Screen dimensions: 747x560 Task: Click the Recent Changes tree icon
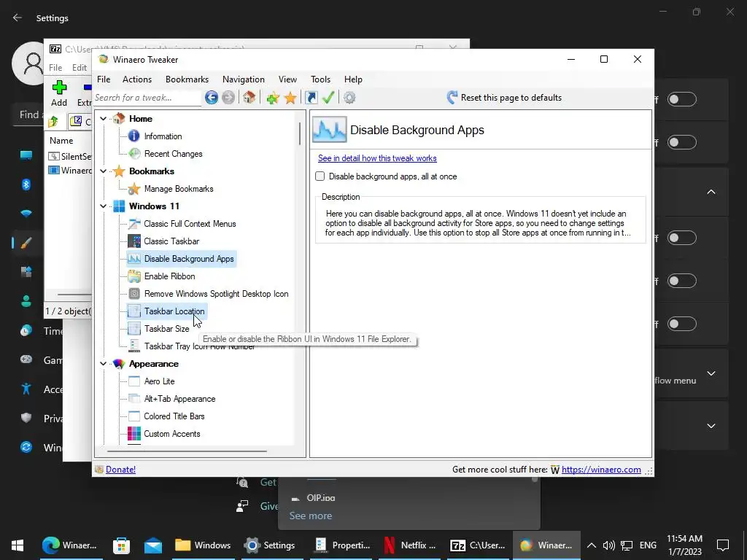coord(134,154)
